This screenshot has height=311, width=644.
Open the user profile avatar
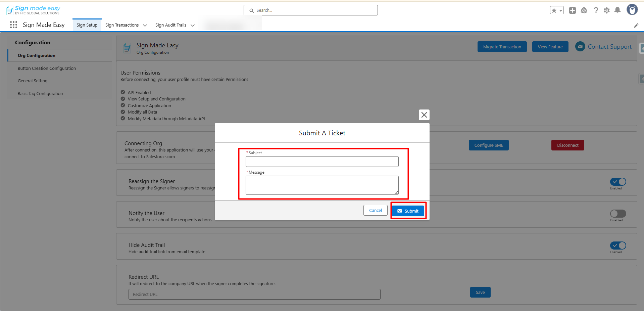(x=632, y=10)
